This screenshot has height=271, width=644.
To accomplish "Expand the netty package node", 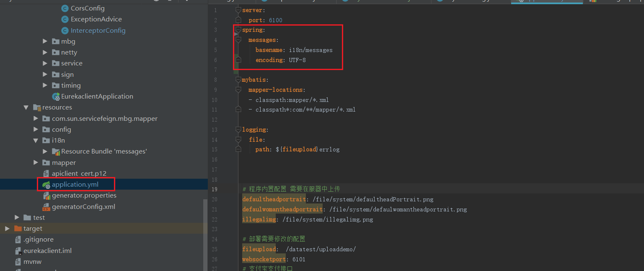I will (x=45, y=52).
